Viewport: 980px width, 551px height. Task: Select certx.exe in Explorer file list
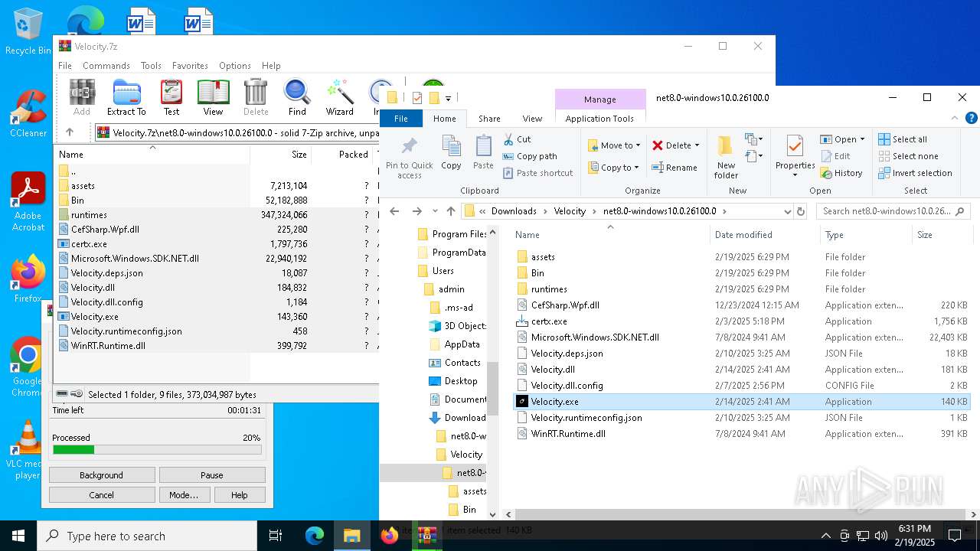click(549, 321)
